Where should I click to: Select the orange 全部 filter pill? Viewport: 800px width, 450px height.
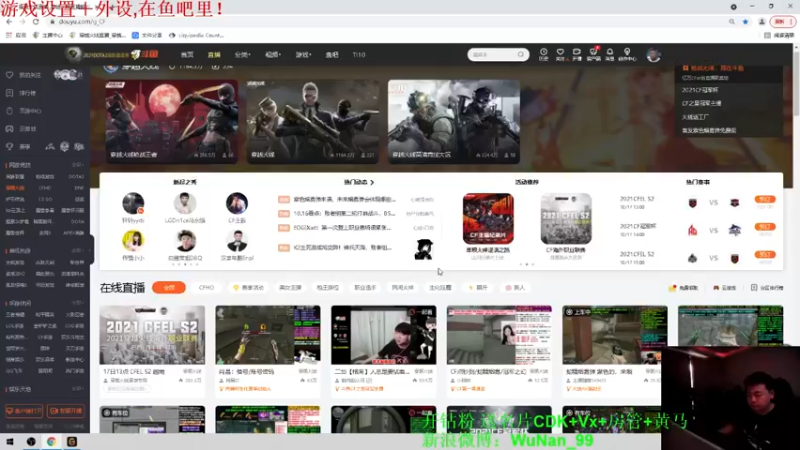169,288
